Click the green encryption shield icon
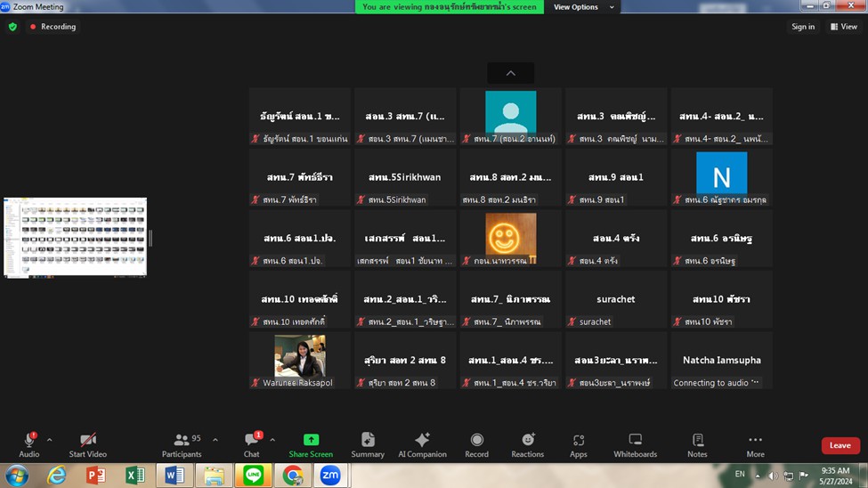 coord(12,27)
